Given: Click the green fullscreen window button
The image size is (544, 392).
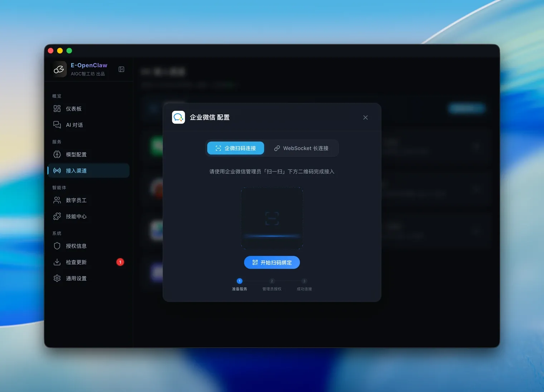Looking at the screenshot, I should tap(69, 51).
